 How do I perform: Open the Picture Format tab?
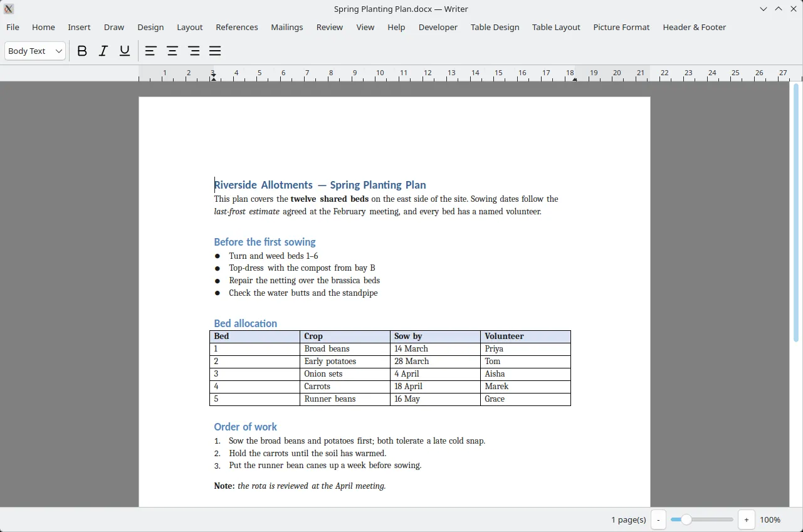621,28
